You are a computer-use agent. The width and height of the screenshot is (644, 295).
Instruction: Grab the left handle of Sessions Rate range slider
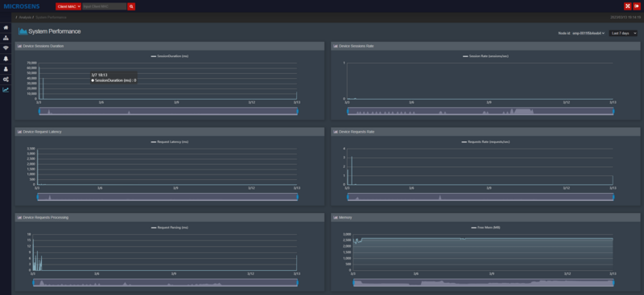tap(348, 111)
